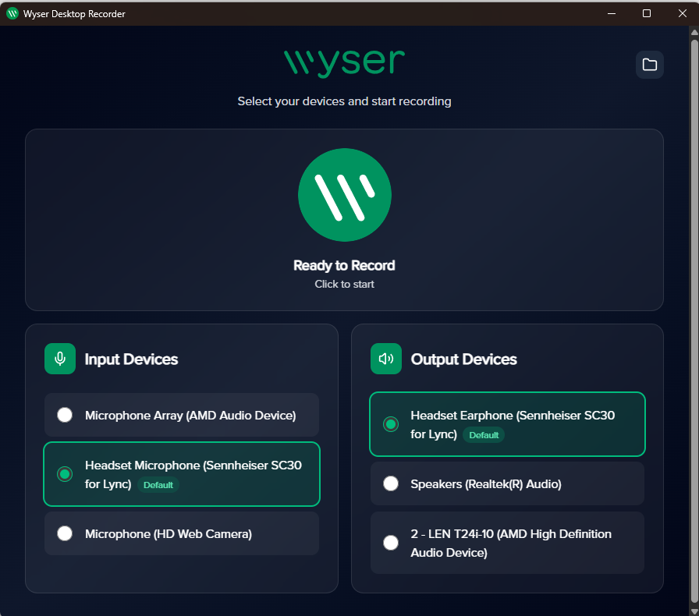Close the Wyser Desktop Recorder window
Screen dimensions: 699x616
(682, 13)
